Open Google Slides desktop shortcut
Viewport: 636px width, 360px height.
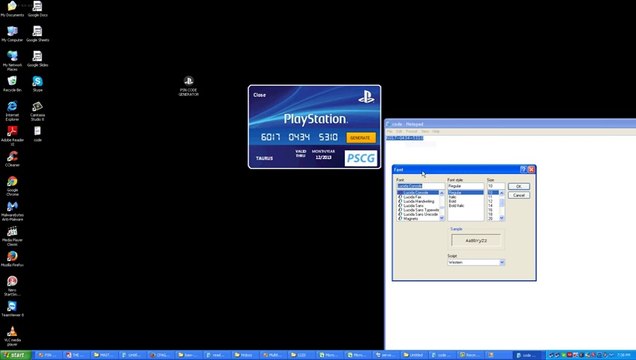[37, 59]
